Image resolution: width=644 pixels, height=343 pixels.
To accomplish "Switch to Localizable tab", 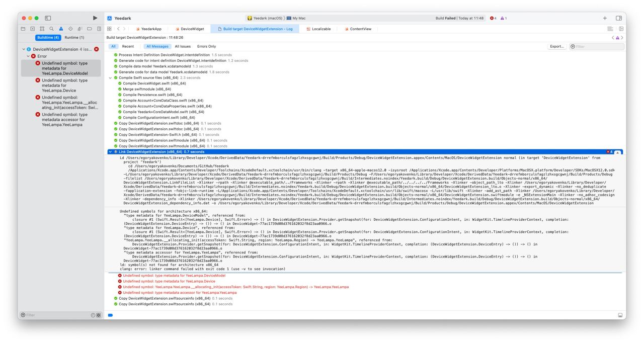I will point(318,29).
